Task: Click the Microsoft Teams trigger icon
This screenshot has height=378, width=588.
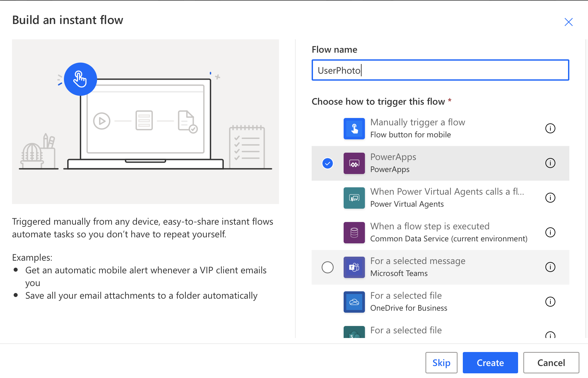Action: (354, 267)
